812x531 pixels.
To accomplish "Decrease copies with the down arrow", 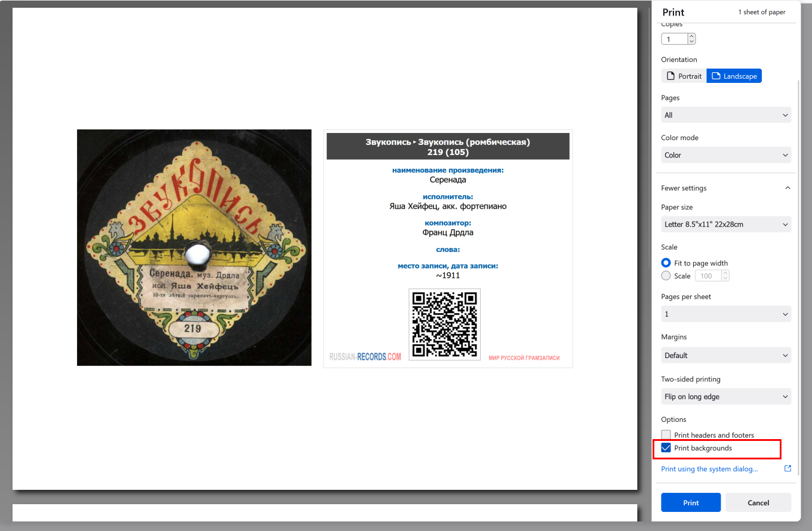I will (691, 42).
